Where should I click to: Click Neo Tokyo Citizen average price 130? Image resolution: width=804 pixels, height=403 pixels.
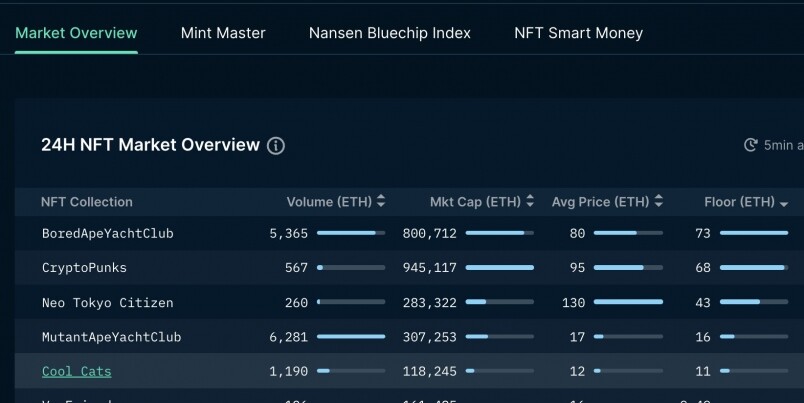coord(573,303)
